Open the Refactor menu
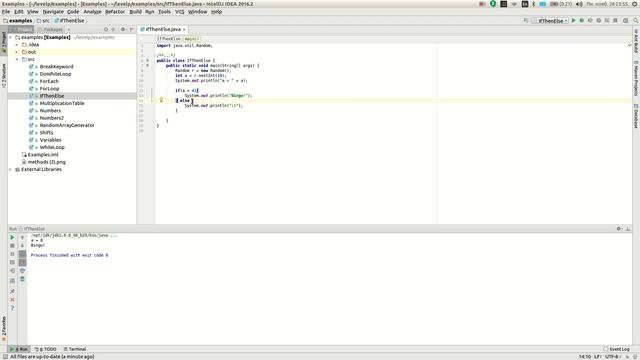The width and height of the screenshot is (640, 360). (x=115, y=12)
